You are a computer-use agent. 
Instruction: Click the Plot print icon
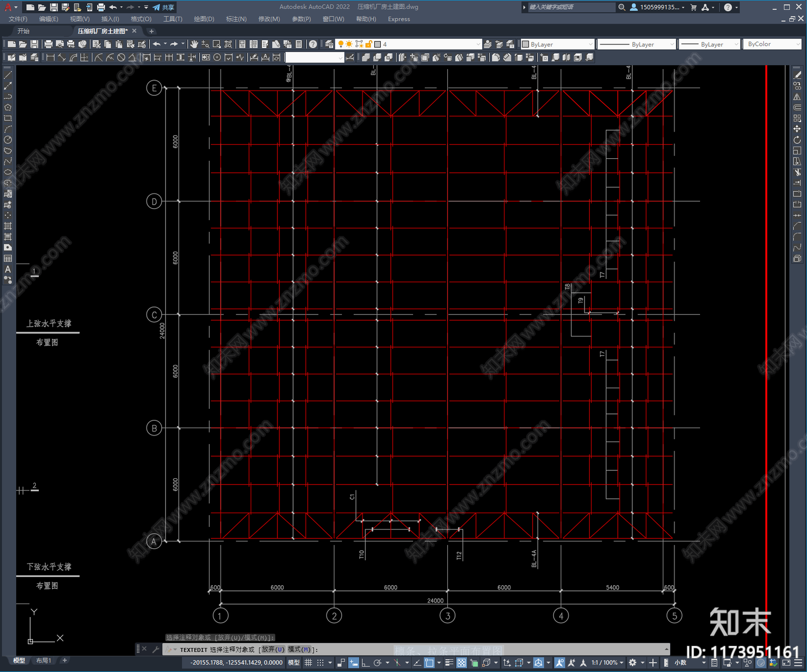48,44
